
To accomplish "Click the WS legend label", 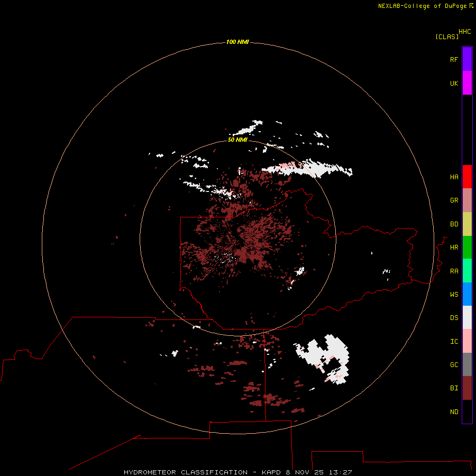I will [454, 294].
